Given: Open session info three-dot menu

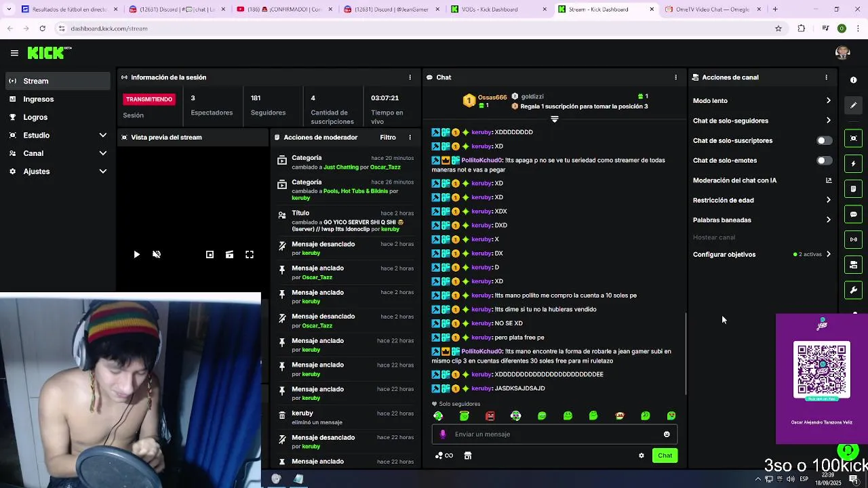Looking at the screenshot, I should click(410, 77).
